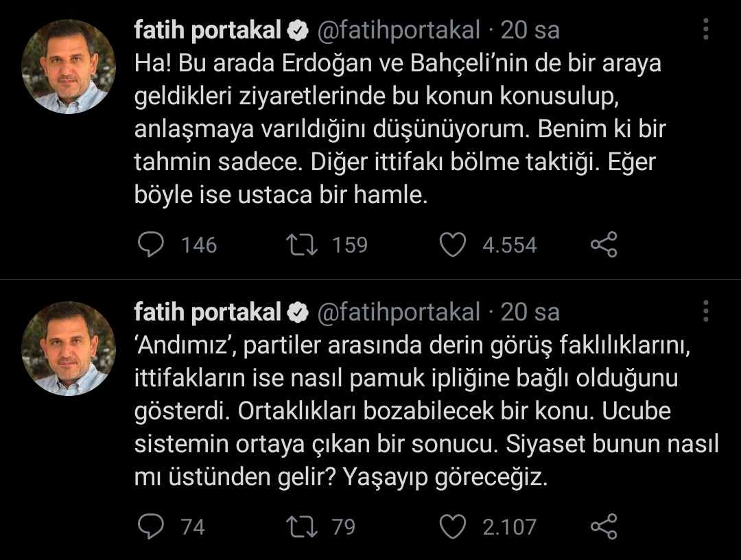741x560 pixels.
Task: Click the verified badge next to fatih portakal
Action: (298, 29)
